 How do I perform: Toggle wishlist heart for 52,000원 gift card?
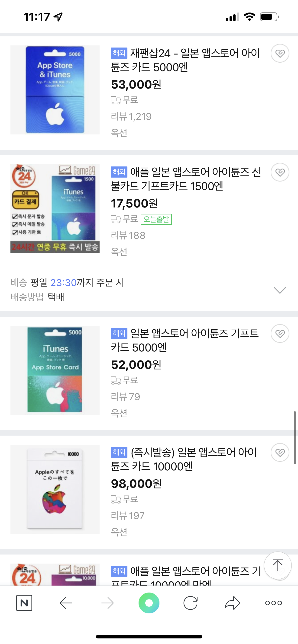pos(280,334)
